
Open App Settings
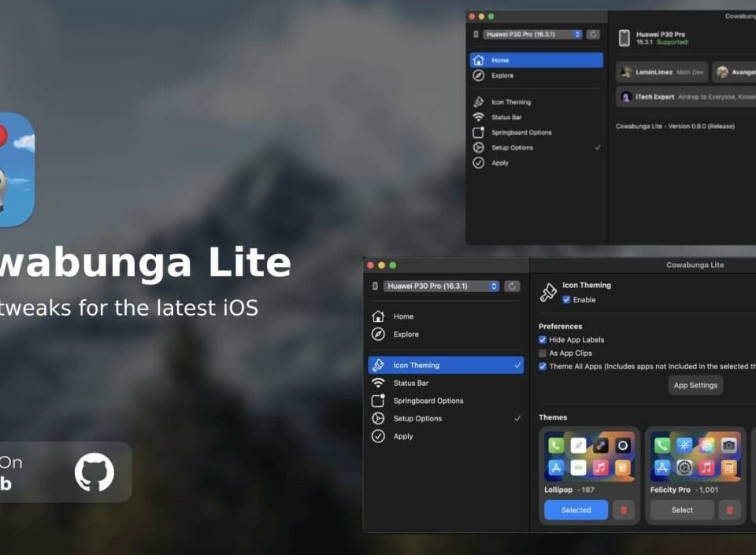click(695, 386)
